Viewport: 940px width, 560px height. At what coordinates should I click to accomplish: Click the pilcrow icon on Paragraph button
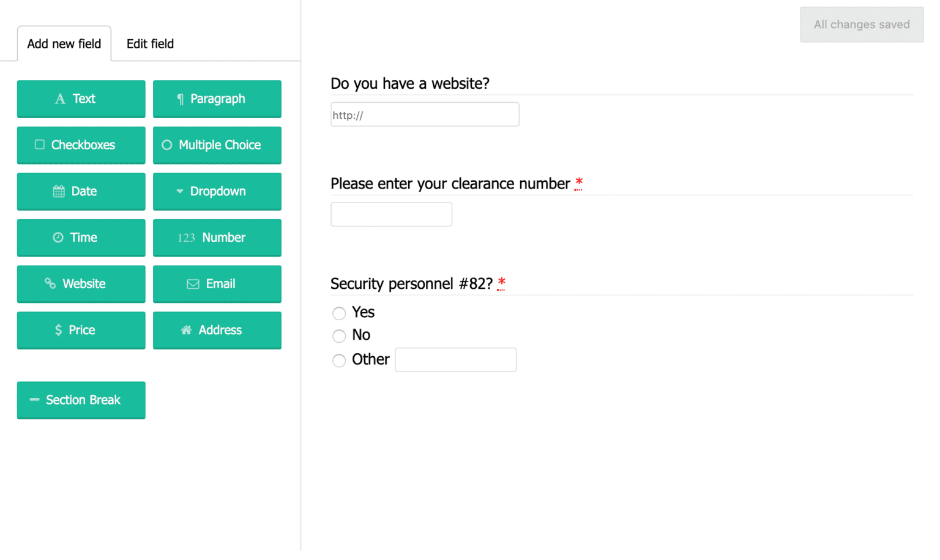coord(179,99)
